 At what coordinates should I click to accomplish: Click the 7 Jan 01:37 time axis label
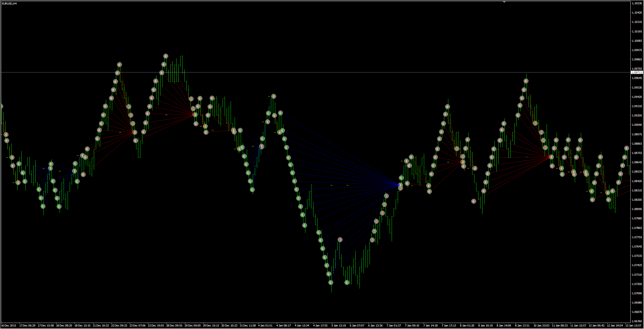(x=394, y=325)
